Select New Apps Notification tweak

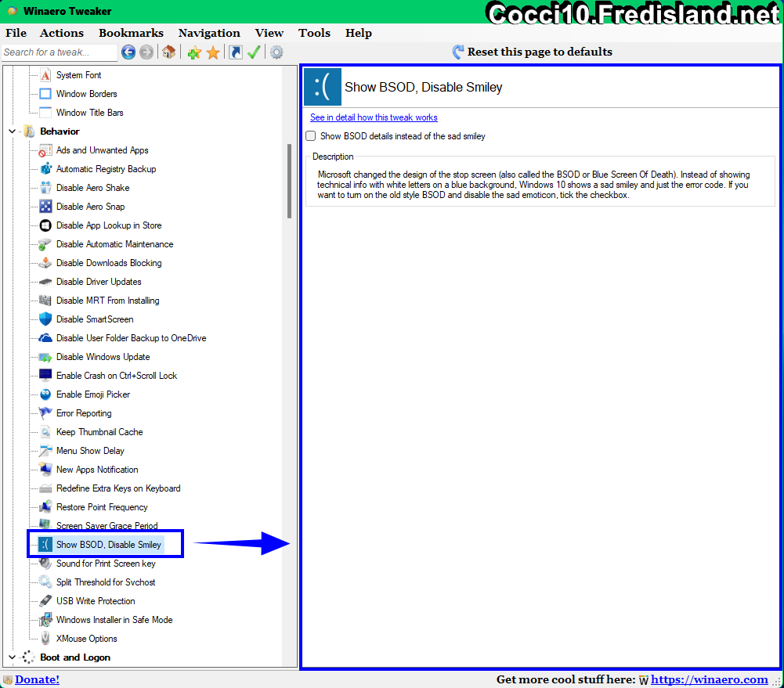tap(97, 470)
